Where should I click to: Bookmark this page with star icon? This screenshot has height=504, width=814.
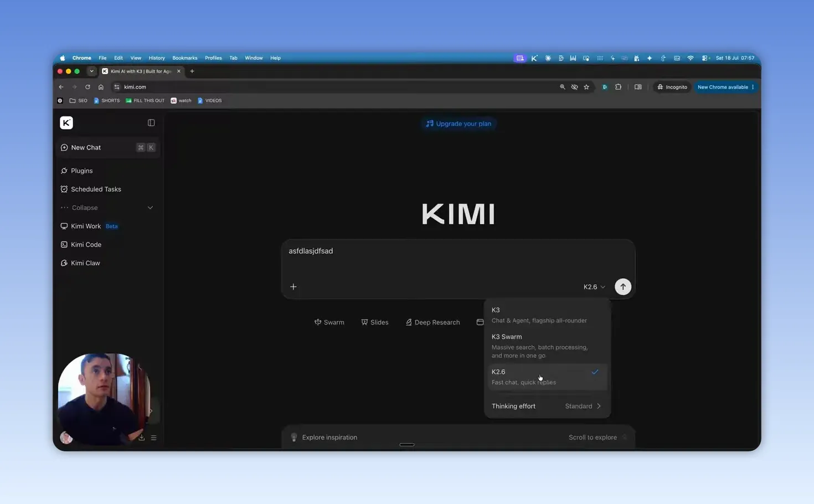tap(586, 87)
